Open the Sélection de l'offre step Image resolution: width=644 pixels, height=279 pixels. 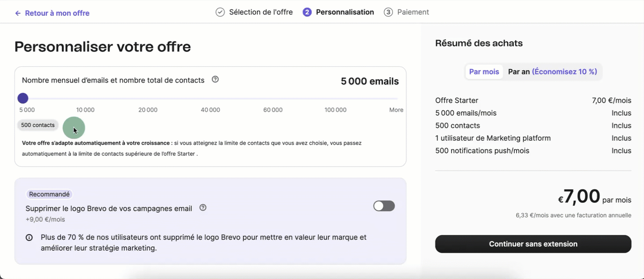[x=261, y=12]
